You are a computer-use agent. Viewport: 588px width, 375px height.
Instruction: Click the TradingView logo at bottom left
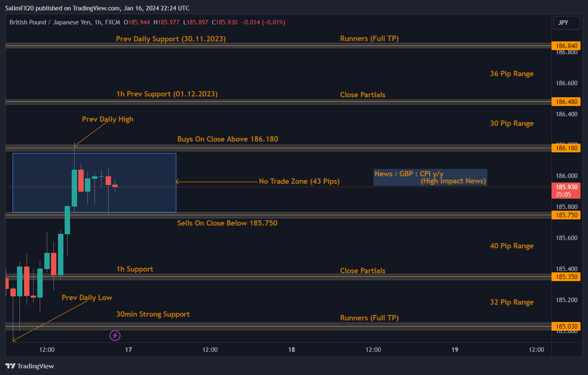(x=30, y=366)
